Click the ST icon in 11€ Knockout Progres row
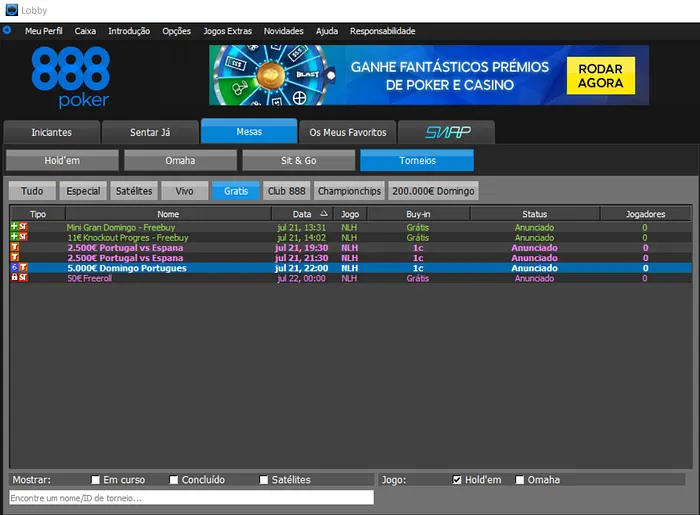Viewport: 700px width, 515px height. (x=23, y=237)
